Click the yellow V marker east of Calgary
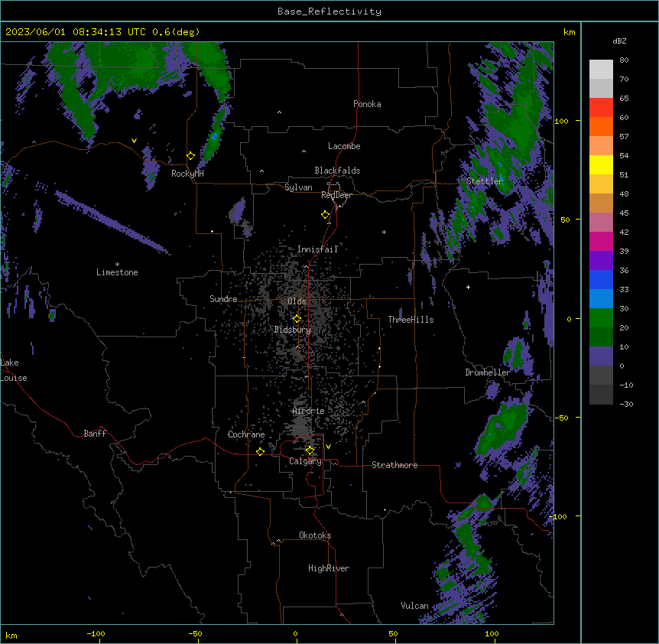 [328, 447]
